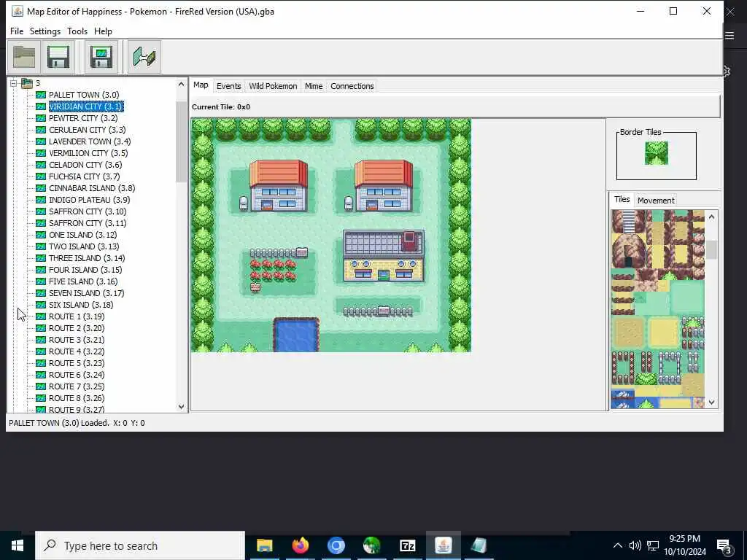Click the Save floppy disk toolbar icon
Viewport: 747px width, 560px height.
click(x=58, y=57)
